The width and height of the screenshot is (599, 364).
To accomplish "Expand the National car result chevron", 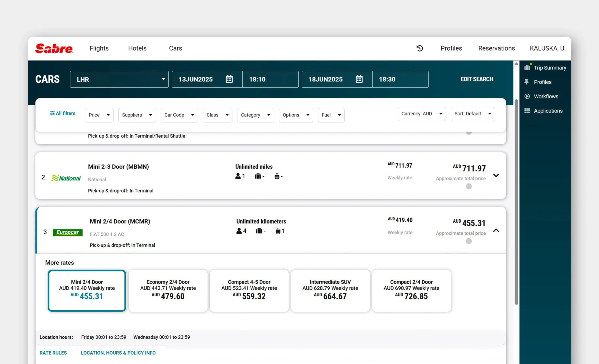I will coord(496,175).
